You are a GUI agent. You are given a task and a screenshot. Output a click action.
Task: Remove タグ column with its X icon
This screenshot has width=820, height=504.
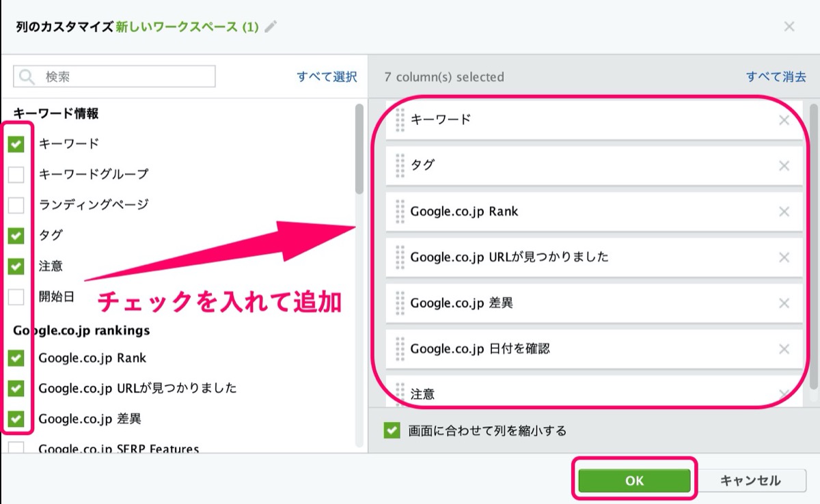(x=784, y=166)
